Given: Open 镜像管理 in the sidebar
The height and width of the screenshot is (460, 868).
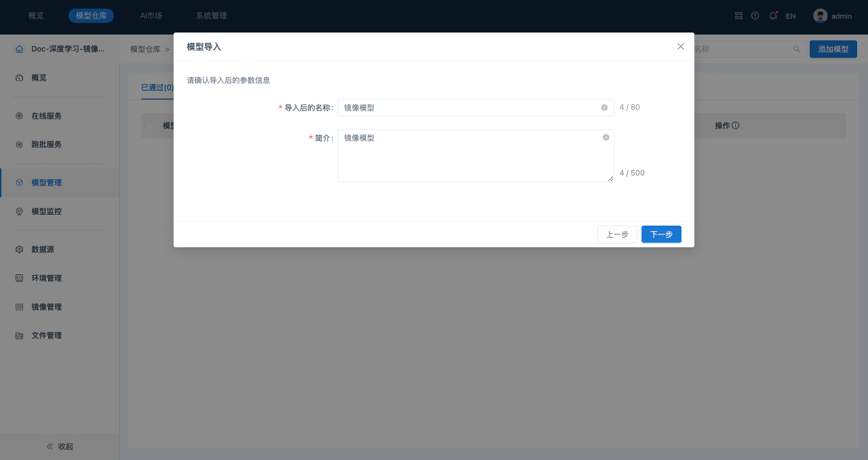Looking at the screenshot, I should pos(46,307).
